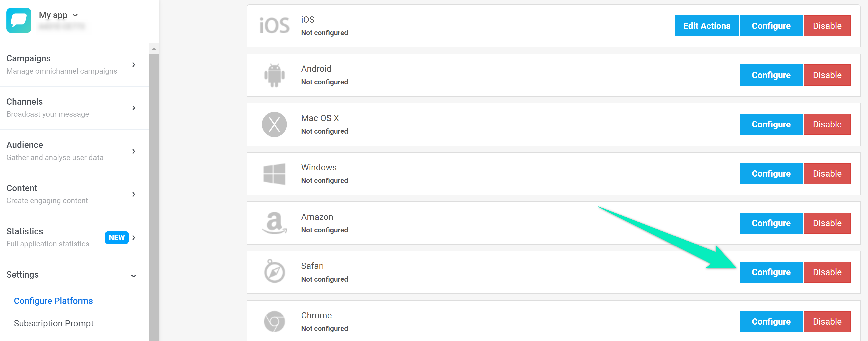
Task: Configure the Safari platform
Action: pyautogui.click(x=770, y=272)
